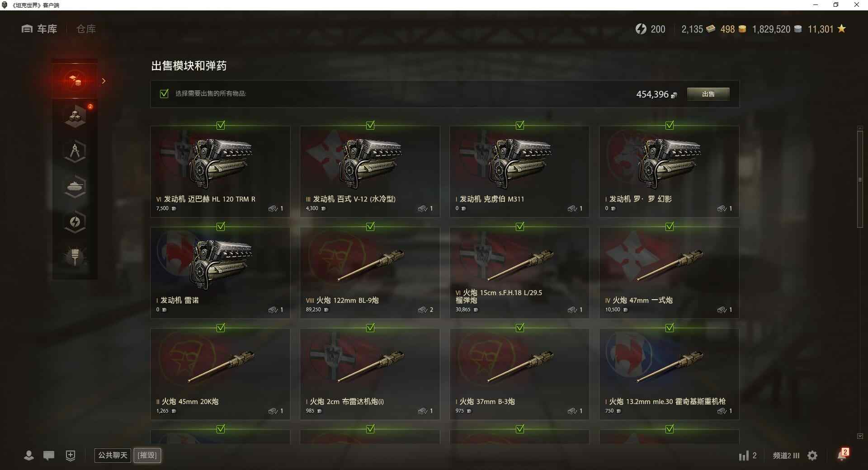Screen dimensions: 868x470
Task: Click the scroll down arrow of item list
Action: [x=860, y=436]
